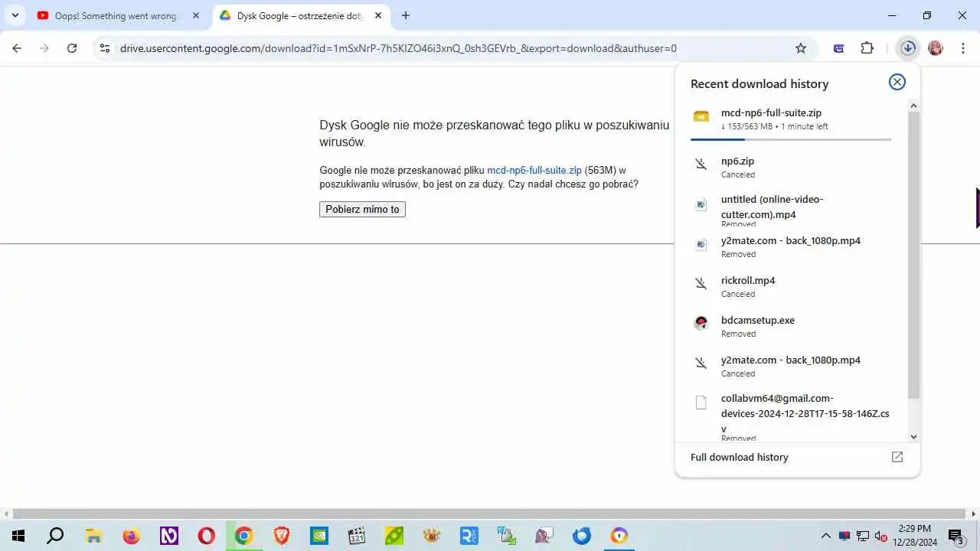
Task: Click the file icon beside the removed y2mate.com back_1080p.mp4
Action: [x=701, y=244]
